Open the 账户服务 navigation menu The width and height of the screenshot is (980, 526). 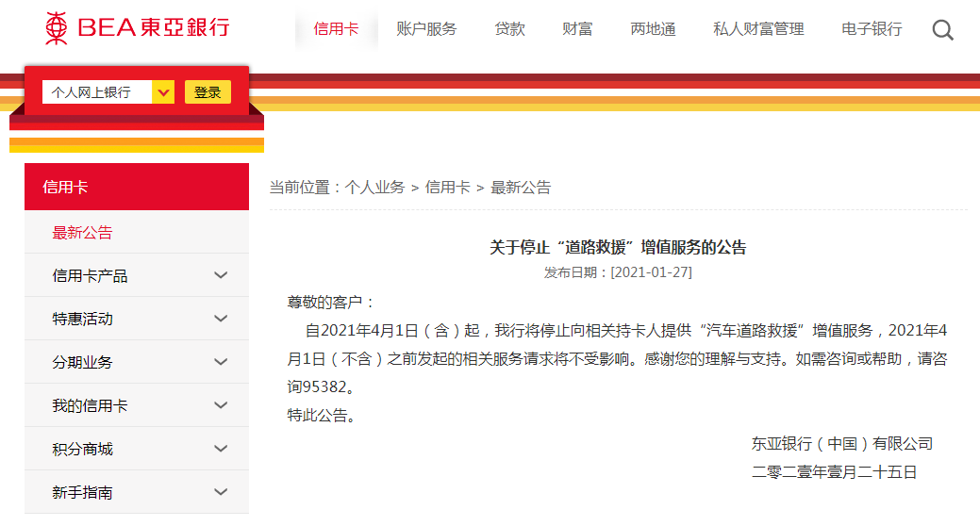tap(426, 28)
